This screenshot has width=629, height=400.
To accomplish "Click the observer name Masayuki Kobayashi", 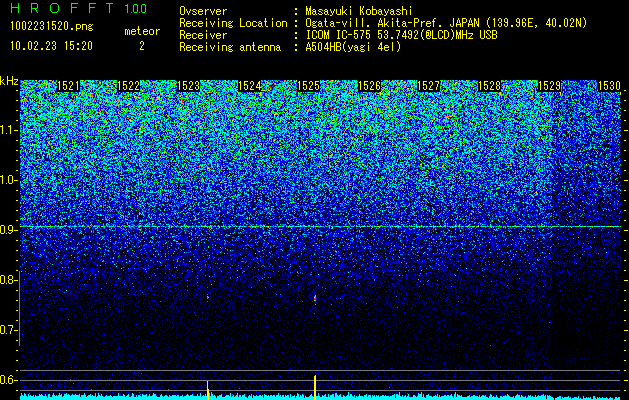I will point(359,12).
